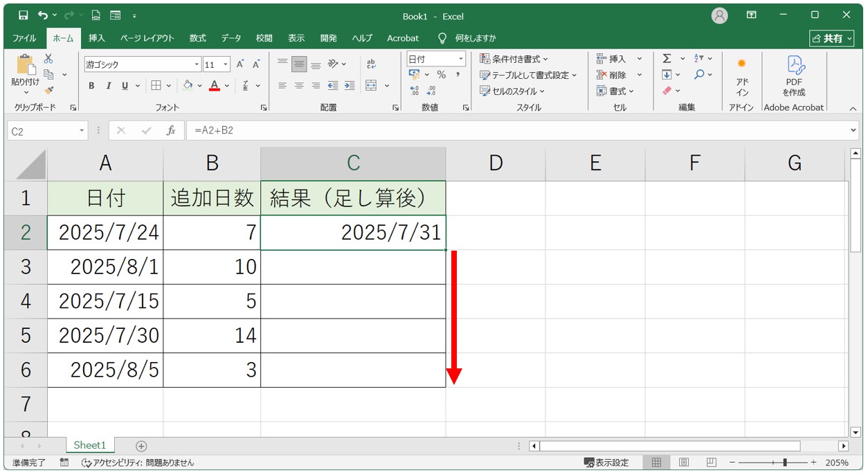Click the fill color bucket swatch
This screenshot has height=475, width=868.
pyautogui.click(x=188, y=86)
